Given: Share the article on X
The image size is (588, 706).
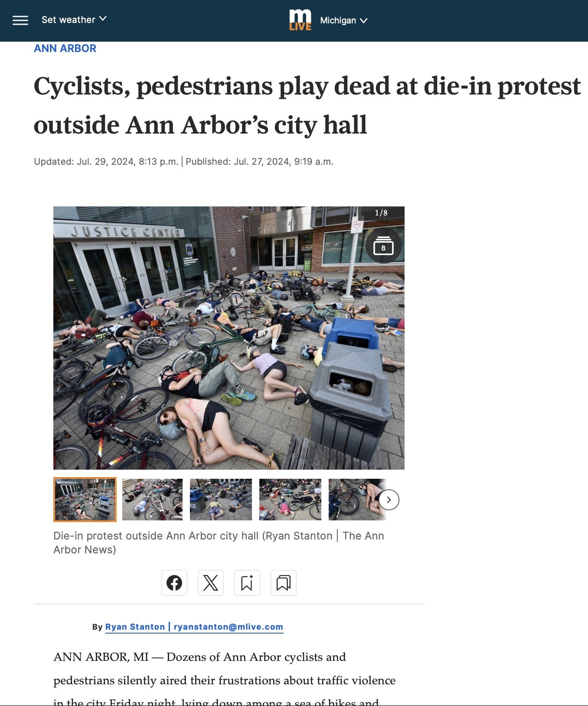Looking at the screenshot, I should 211,583.
